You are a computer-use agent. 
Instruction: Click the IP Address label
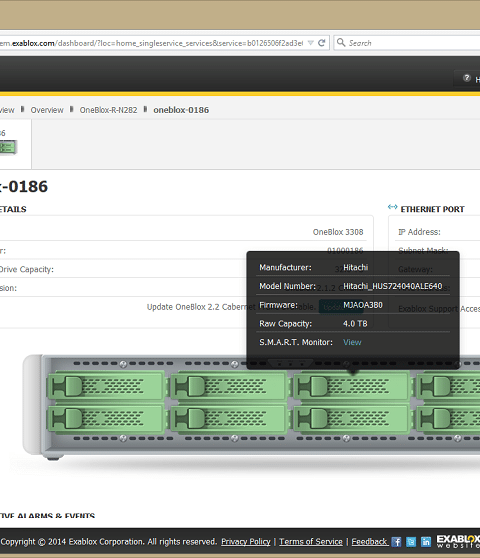point(419,232)
